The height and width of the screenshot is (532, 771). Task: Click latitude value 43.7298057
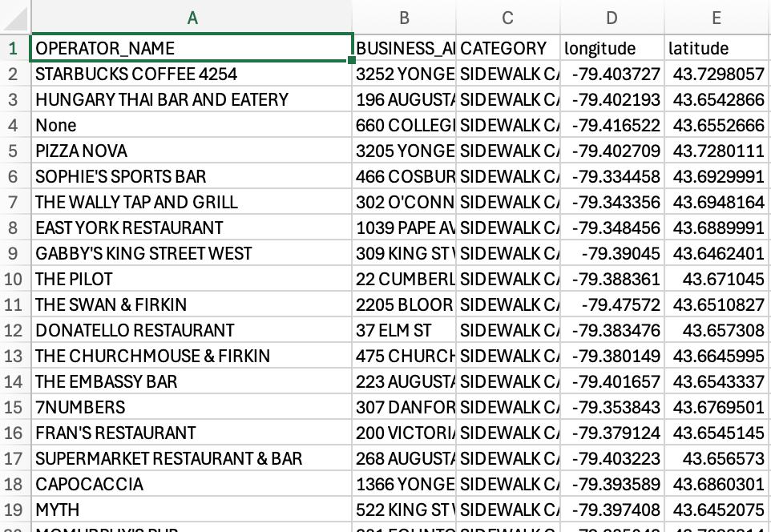click(717, 74)
